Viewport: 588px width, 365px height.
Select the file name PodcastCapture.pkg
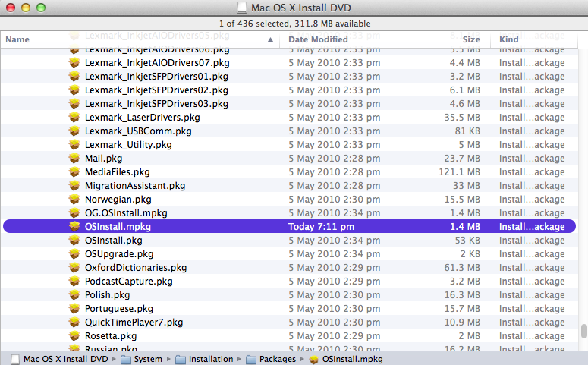pos(129,282)
